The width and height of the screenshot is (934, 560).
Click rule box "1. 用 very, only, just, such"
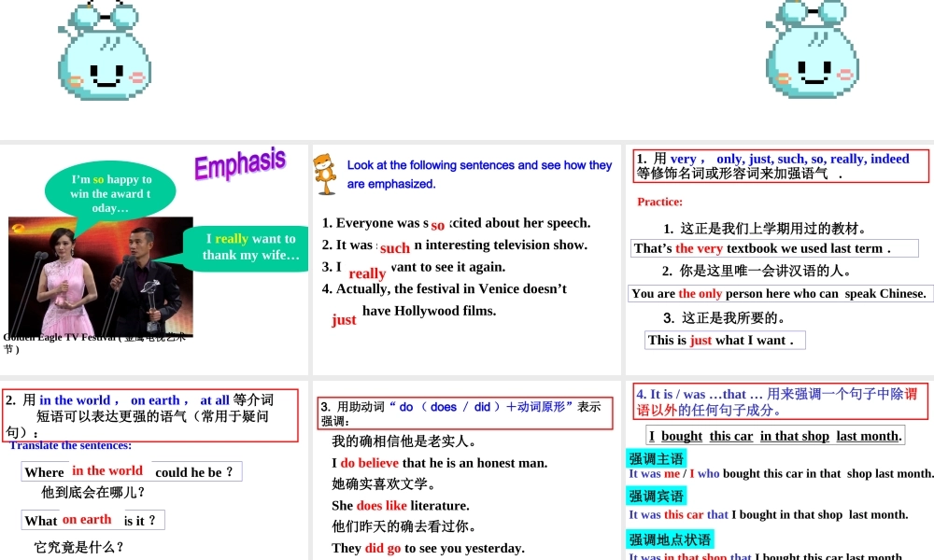click(780, 166)
